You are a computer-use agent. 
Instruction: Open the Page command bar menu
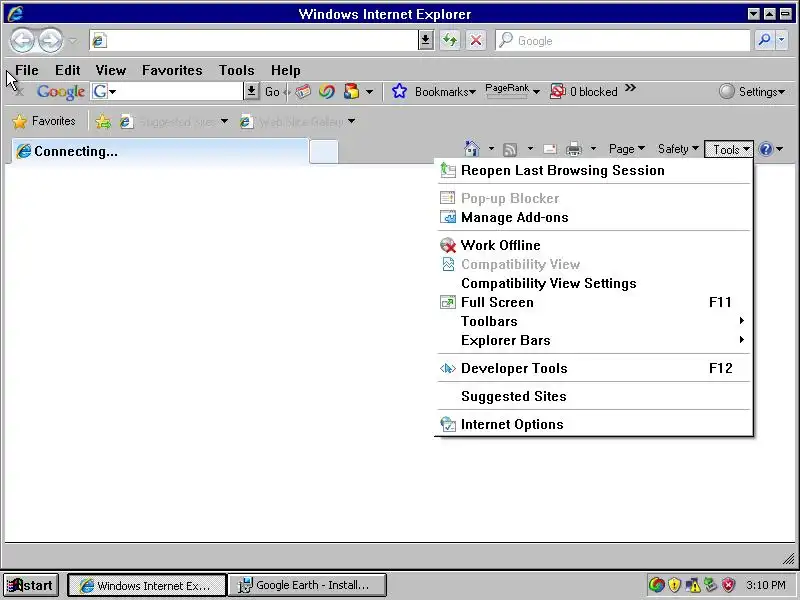(x=627, y=149)
